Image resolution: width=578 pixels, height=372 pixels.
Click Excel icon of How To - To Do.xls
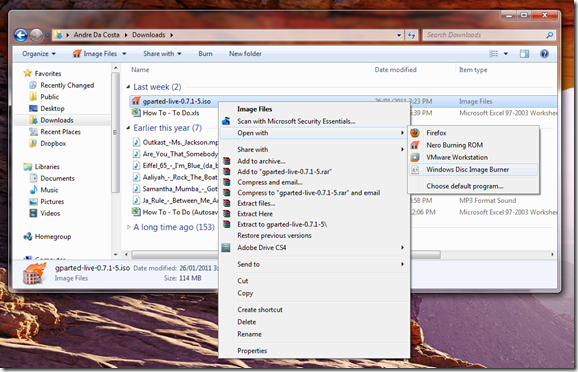(x=136, y=113)
